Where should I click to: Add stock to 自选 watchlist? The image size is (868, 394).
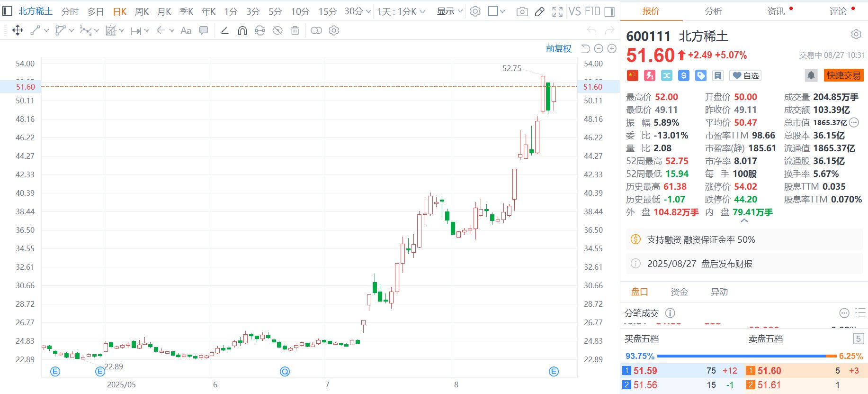[x=745, y=75]
